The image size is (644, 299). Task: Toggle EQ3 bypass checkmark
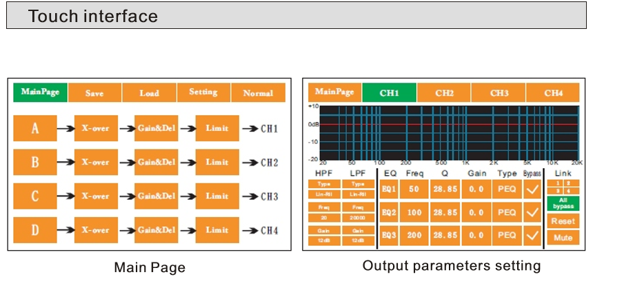click(x=533, y=236)
